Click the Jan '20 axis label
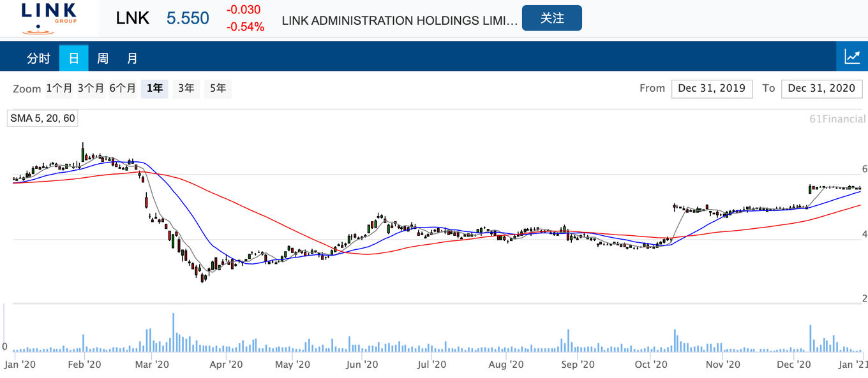868x378 pixels. (20, 365)
